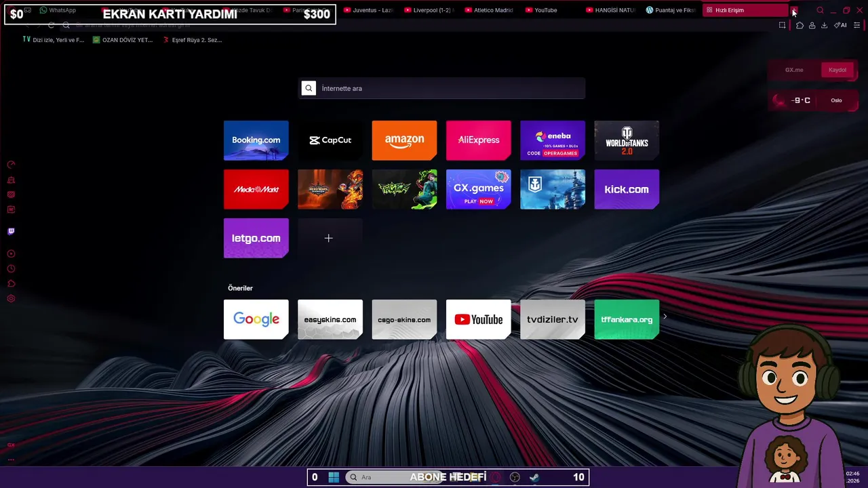Open the profile account icon in toolbar
The image size is (868, 488).
pos(812,25)
